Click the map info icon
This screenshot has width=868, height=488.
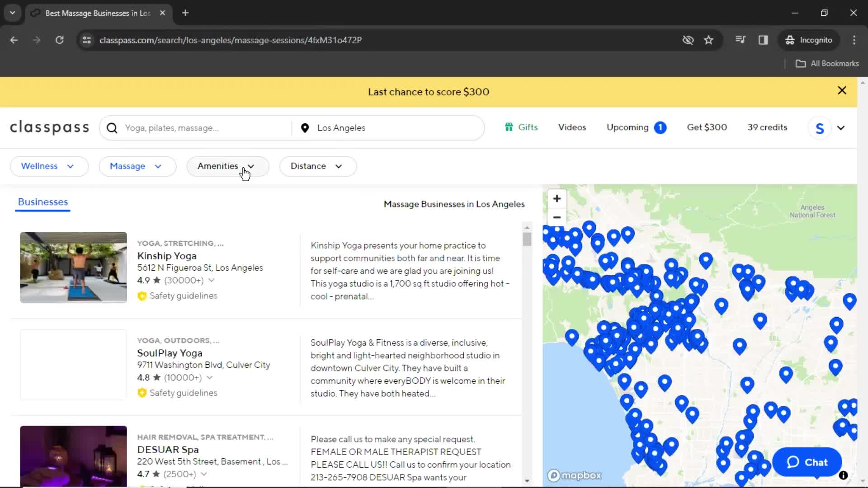[843, 475]
